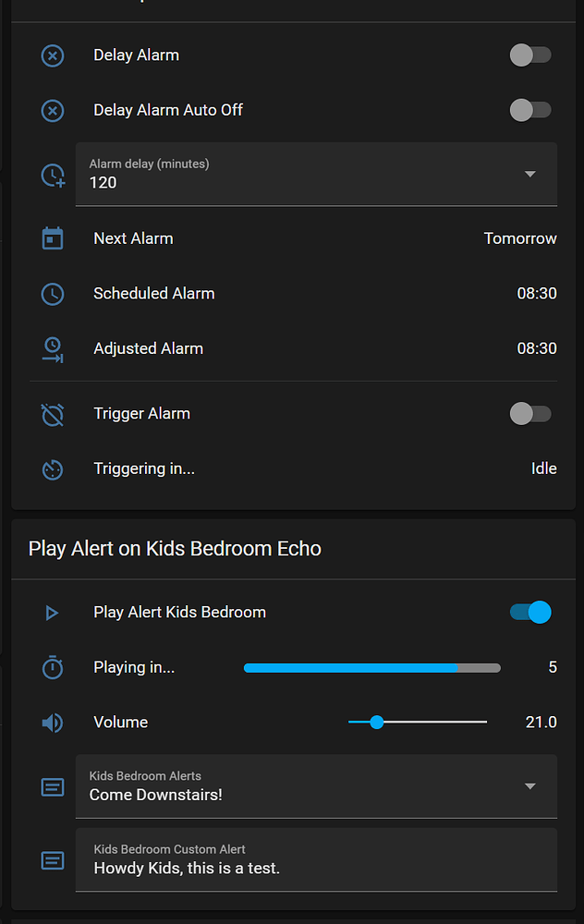Image resolution: width=584 pixels, height=924 pixels.
Task: Turn off Play Alert Kids Bedroom switch
Action: point(530,613)
